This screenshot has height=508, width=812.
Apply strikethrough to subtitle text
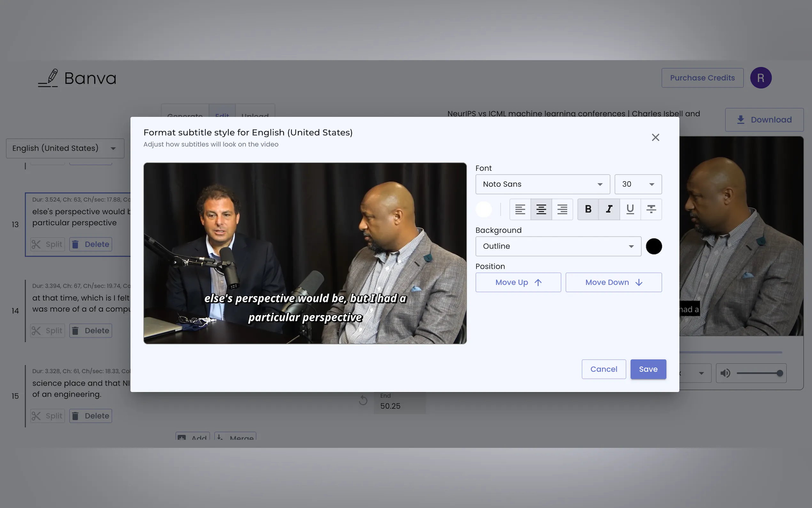[651, 209]
